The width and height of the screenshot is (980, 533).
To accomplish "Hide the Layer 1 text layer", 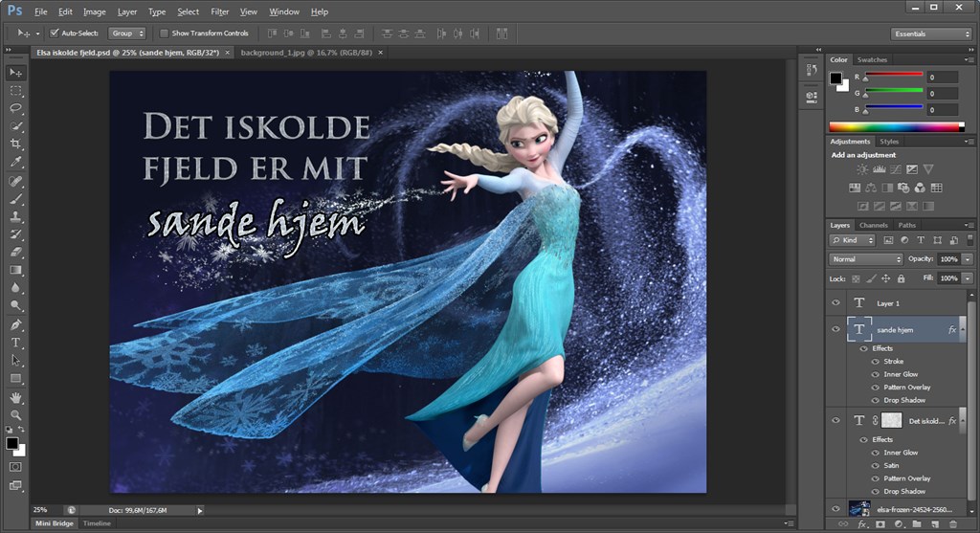I will [x=835, y=302].
